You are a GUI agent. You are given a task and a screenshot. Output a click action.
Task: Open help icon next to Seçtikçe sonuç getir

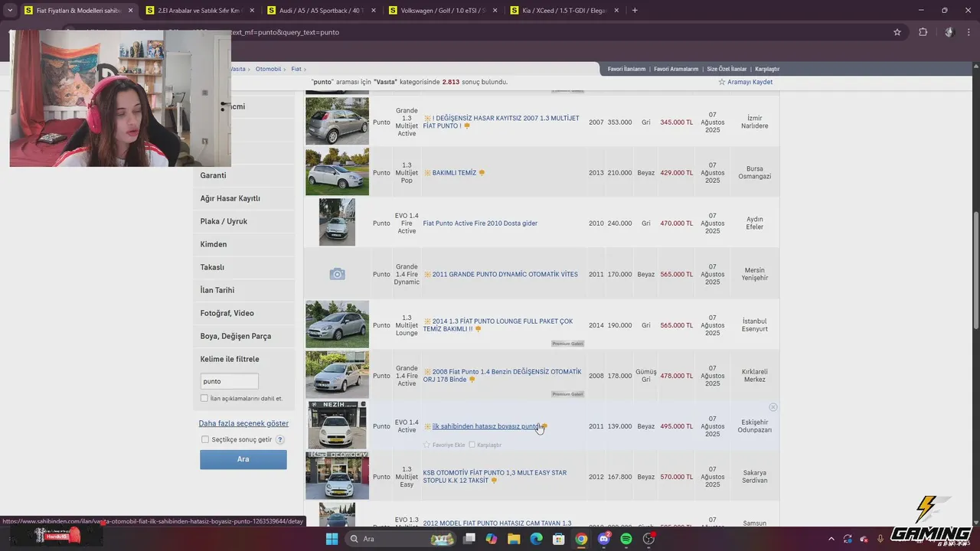click(x=280, y=439)
